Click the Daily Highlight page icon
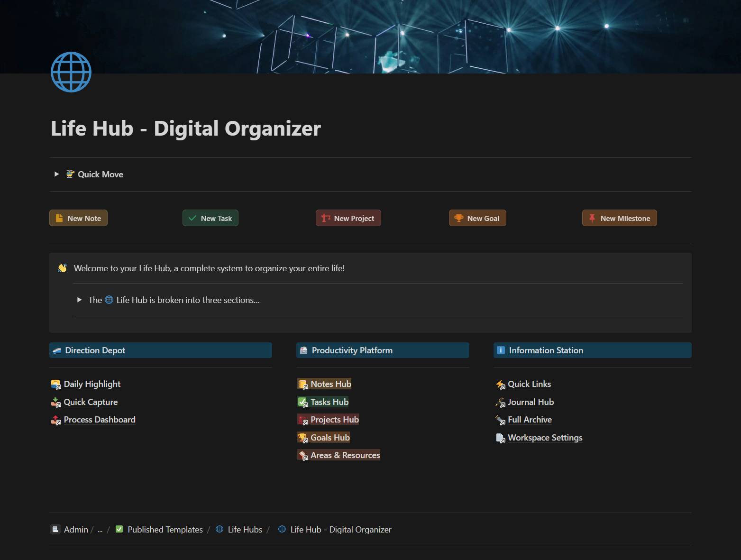This screenshot has height=560, width=741. (56, 384)
